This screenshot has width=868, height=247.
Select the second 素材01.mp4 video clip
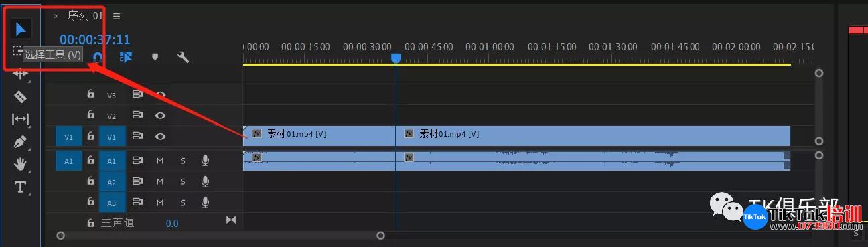point(593,135)
